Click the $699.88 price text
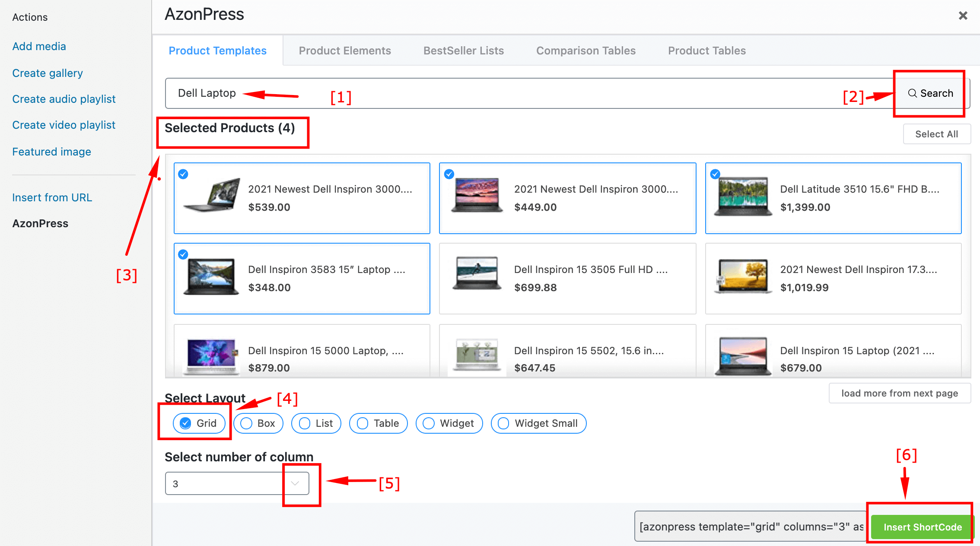 click(x=535, y=288)
